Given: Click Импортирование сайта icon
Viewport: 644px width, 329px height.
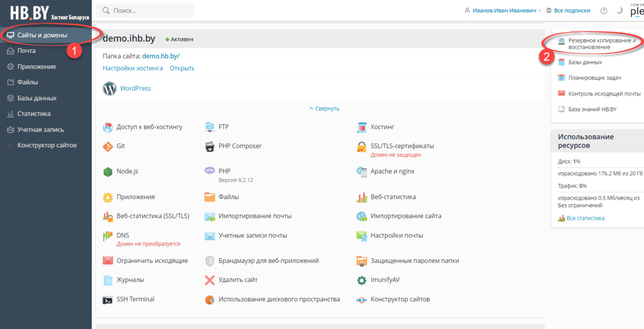Looking at the screenshot, I should [362, 216].
